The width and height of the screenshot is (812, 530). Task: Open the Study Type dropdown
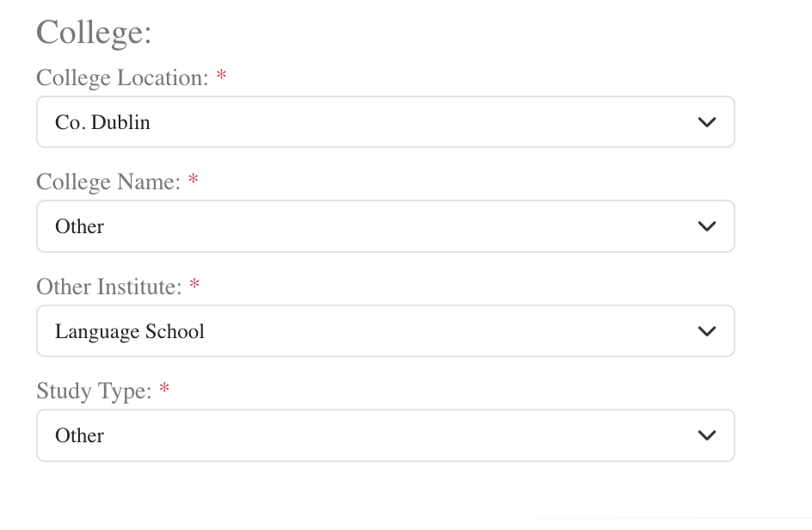click(384, 435)
